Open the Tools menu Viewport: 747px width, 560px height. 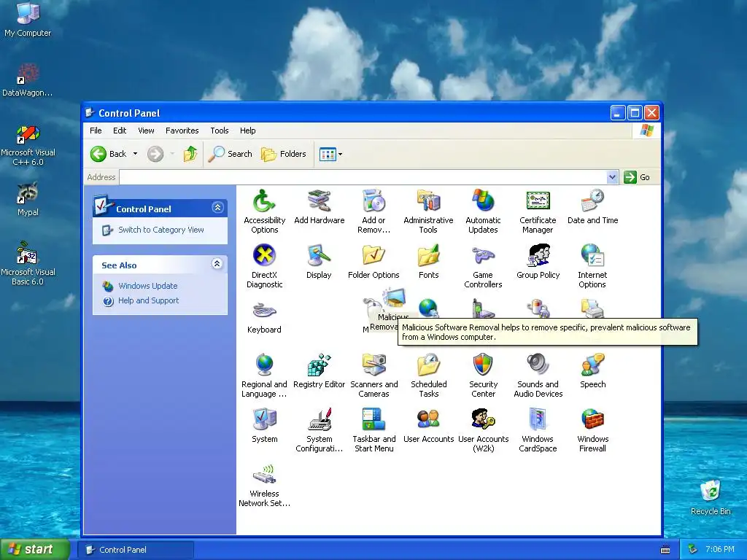tap(219, 131)
